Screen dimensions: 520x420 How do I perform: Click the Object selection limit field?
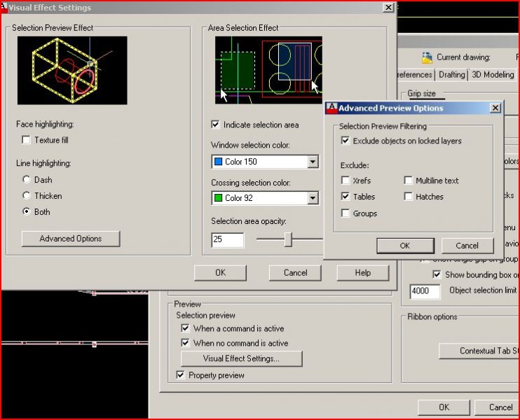tap(425, 290)
